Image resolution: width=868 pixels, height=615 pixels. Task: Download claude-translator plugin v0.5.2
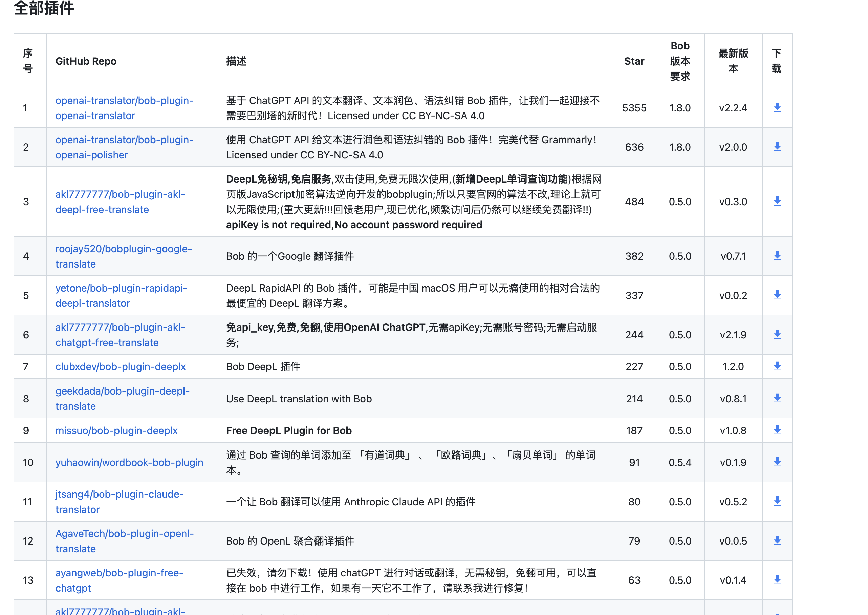(x=777, y=502)
